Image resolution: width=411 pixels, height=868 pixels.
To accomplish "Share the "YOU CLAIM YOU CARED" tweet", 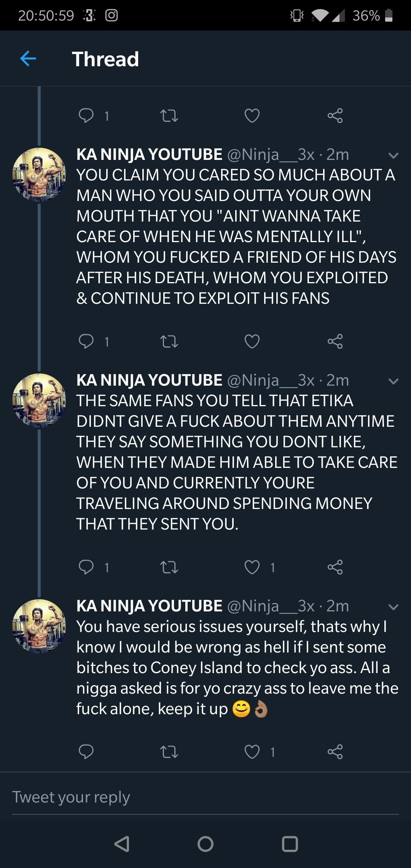I will (x=335, y=341).
